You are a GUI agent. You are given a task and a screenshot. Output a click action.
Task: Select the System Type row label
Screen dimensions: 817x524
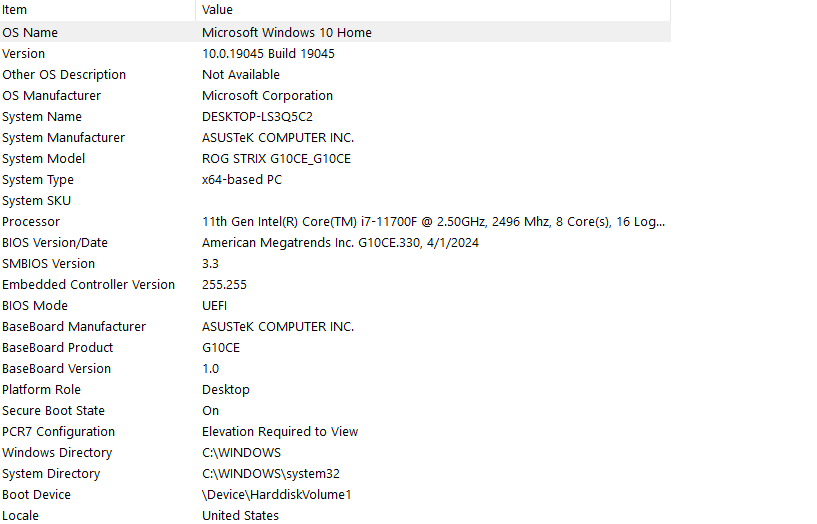(x=38, y=180)
